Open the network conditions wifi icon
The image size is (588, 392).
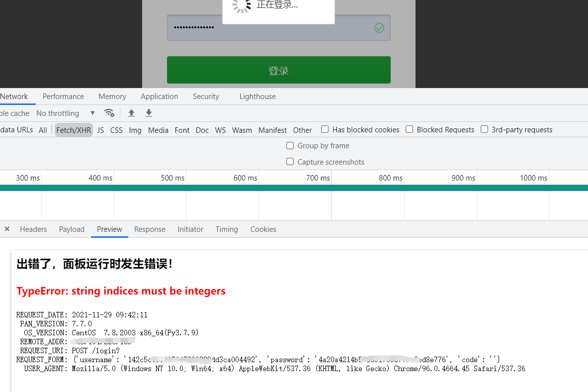[109, 113]
